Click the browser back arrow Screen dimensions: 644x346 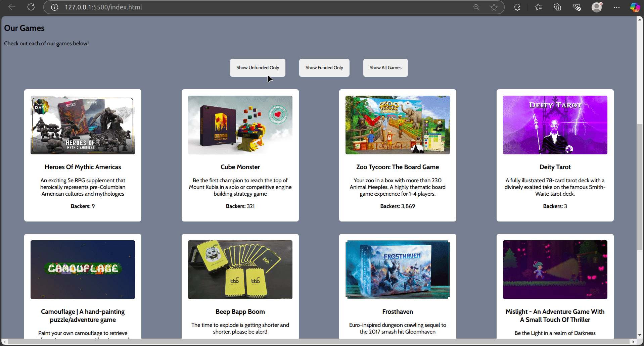pos(12,7)
